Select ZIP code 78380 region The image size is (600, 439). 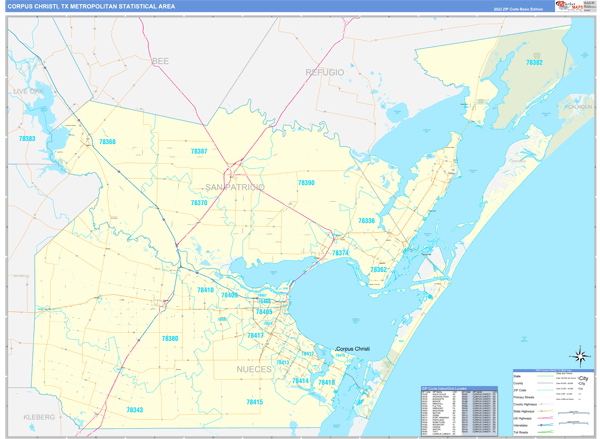168,339
